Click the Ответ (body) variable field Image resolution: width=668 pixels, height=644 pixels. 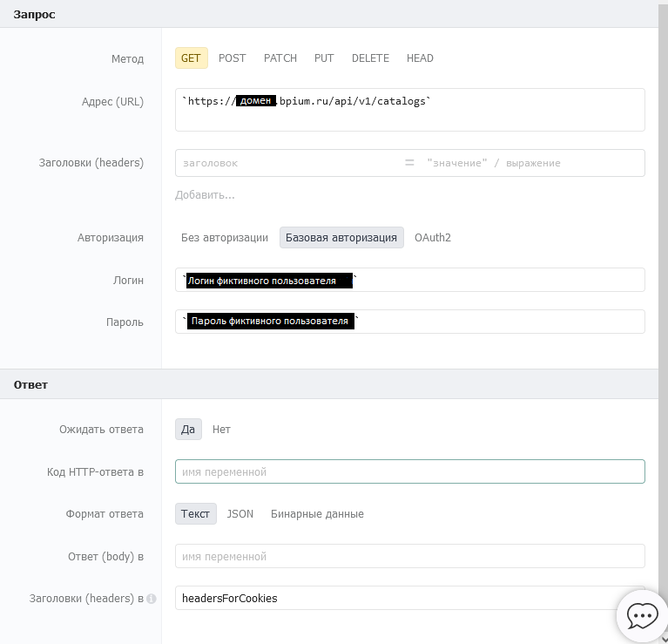410,556
